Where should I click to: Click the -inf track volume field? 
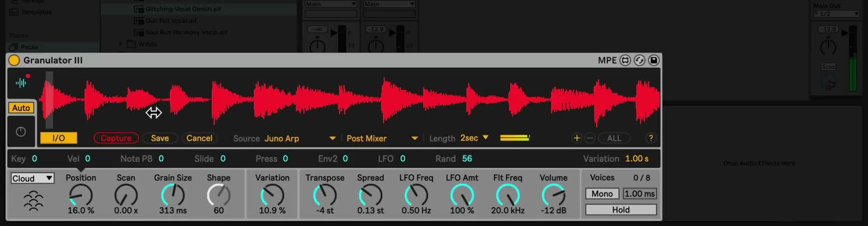pos(317,29)
